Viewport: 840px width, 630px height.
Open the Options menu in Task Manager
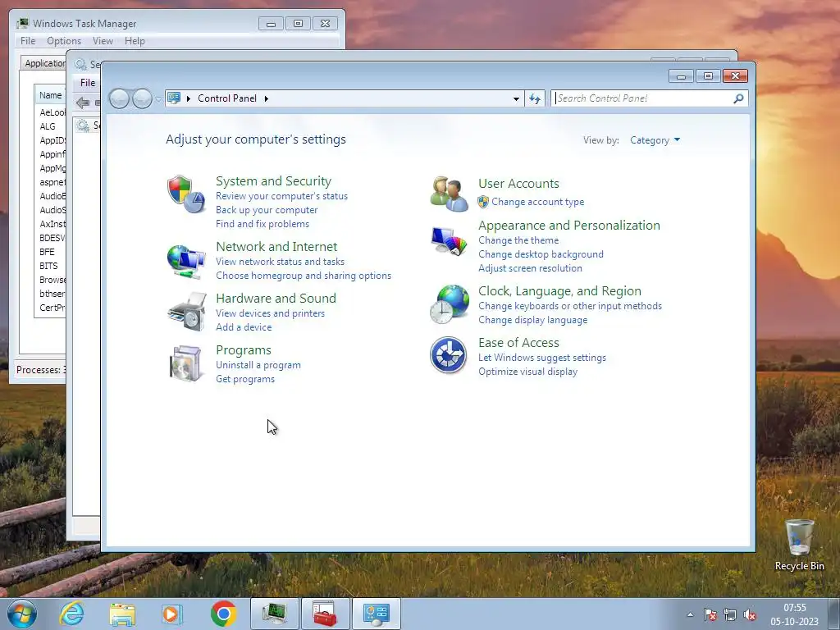(64, 41)
